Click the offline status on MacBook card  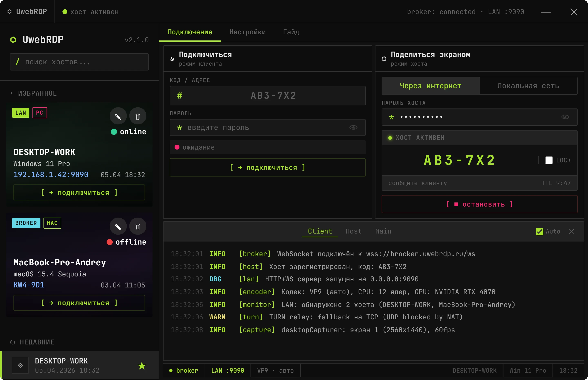(126, 242)
